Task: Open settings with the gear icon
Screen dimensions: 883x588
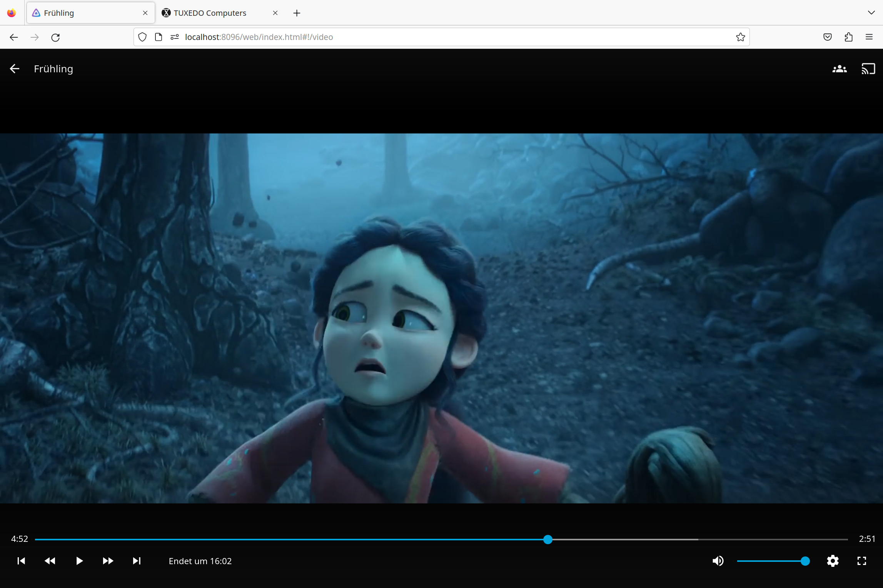Action: (x=833, y=560)
